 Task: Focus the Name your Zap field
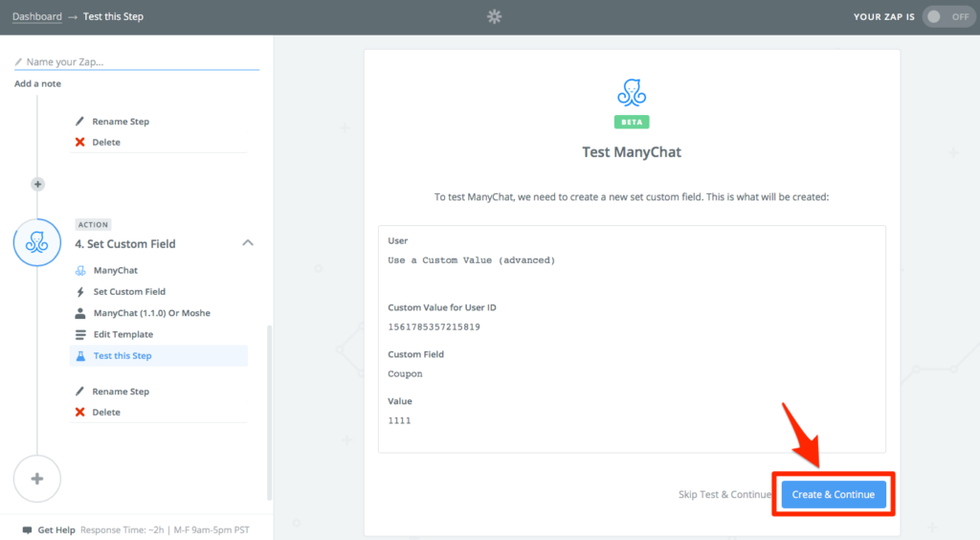[x=137, y=62]
